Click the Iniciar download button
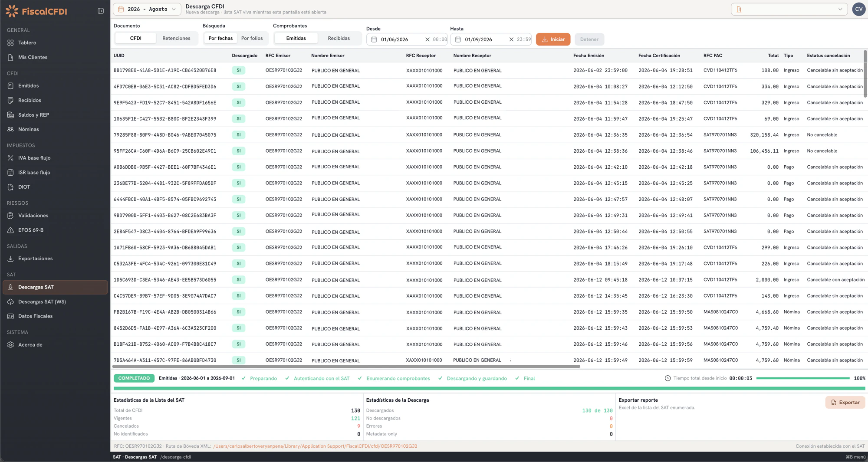868x462 pixels. pyautogui.click(x=553, y=39)
